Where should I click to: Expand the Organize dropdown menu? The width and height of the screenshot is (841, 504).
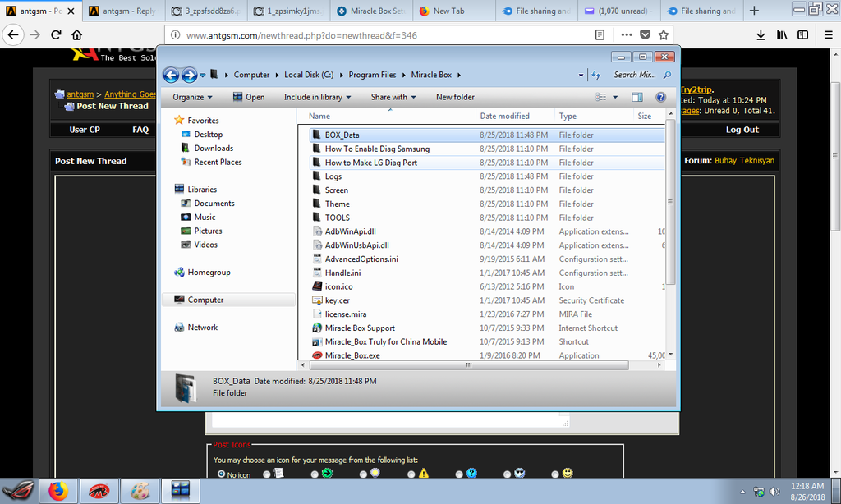(192, 97)
